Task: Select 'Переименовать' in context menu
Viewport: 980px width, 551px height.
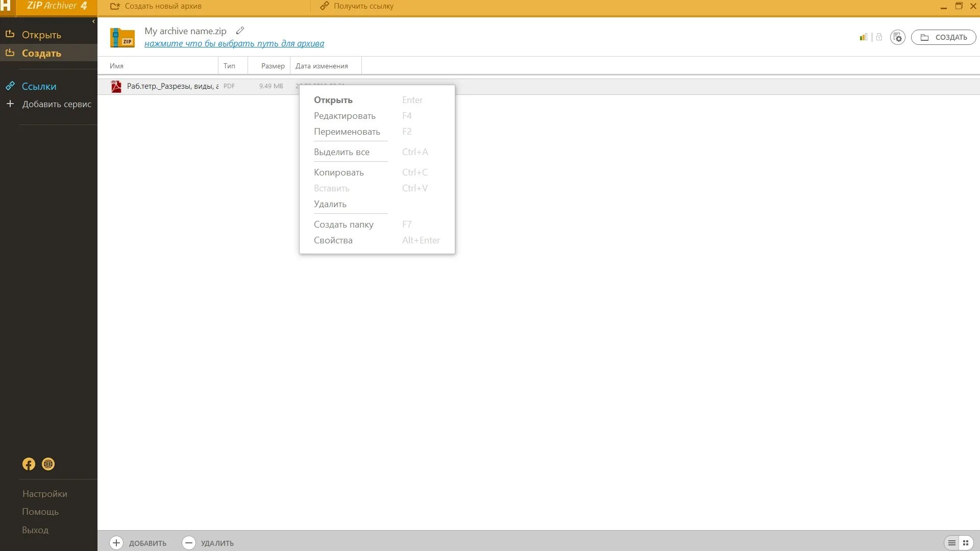Action: (x=347, y=132)
